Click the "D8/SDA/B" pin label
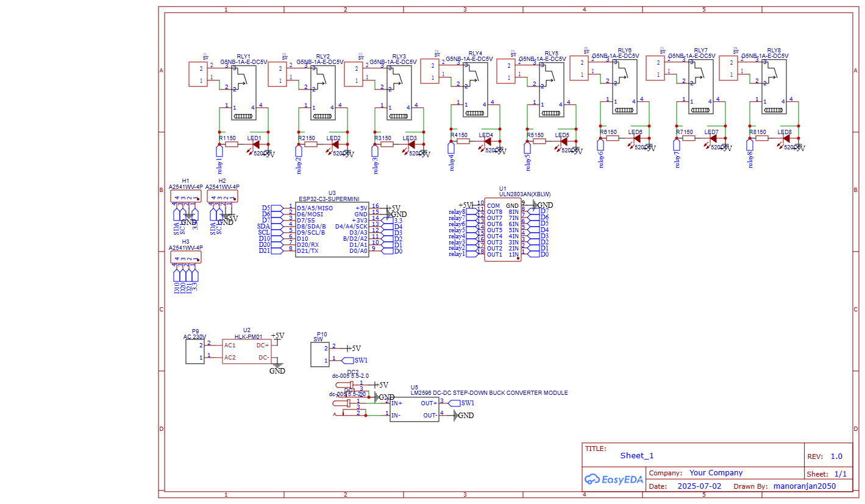 coord(311,226)
